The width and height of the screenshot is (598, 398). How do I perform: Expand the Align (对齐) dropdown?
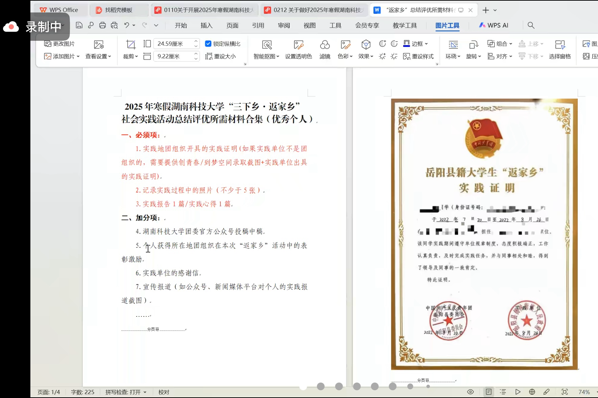click(x=511, y=56)
